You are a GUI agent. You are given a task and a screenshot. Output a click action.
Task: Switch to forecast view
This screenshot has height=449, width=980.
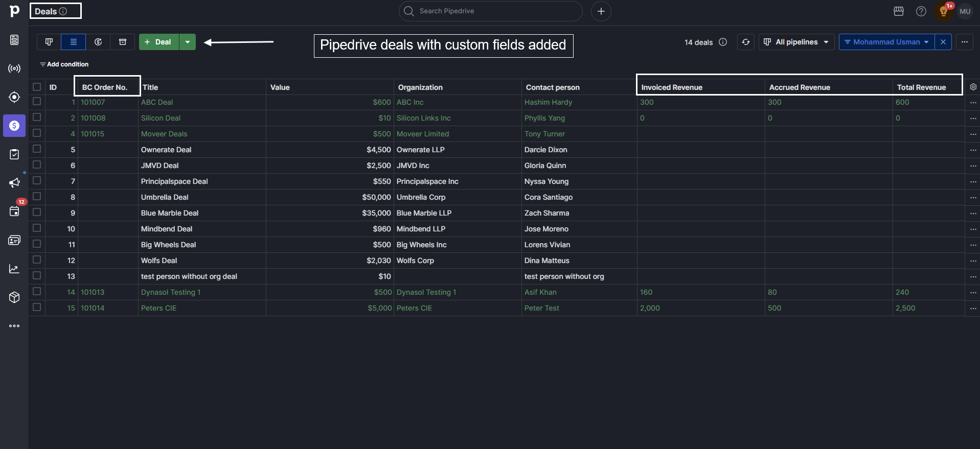[x=98, y=42]
